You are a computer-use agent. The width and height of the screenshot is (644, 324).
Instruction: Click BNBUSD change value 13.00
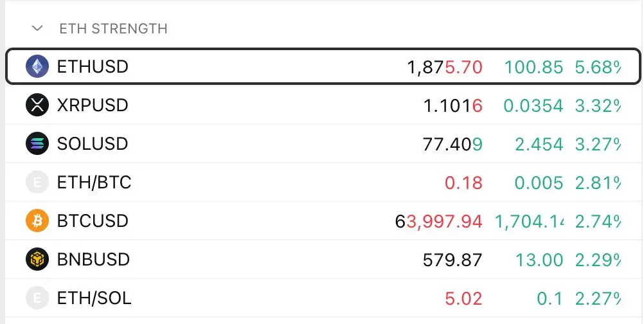(539, 260)
